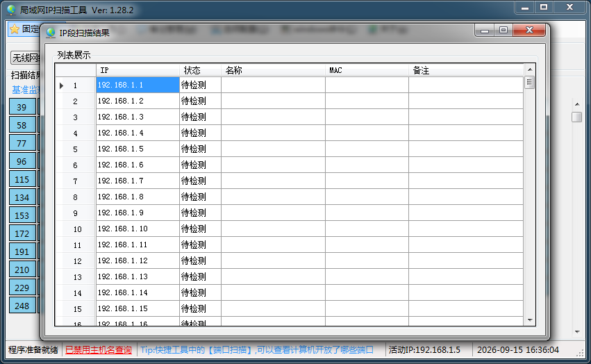Click the blue block 248 in main window
This screenshot has height=364, width=591.
(22, 306)
